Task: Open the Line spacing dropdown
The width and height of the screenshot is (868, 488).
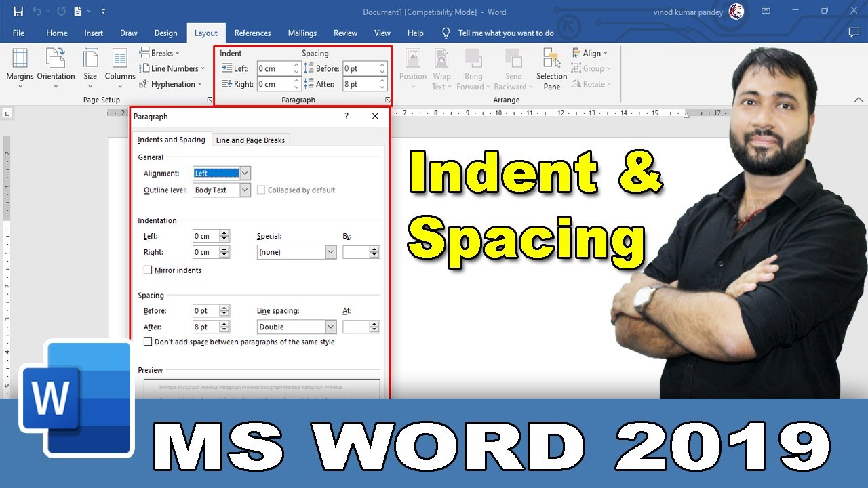Action: point(296,327)
